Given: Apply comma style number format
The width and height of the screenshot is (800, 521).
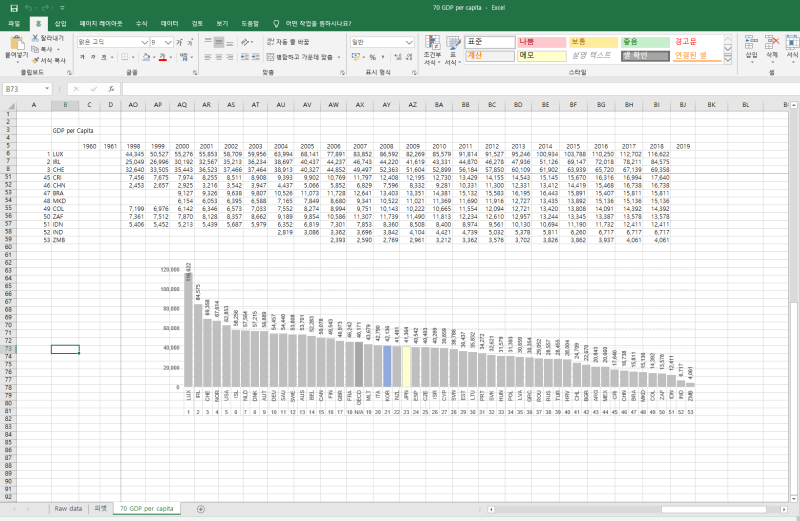Looking at the screenshot, I should click(383, 57).
